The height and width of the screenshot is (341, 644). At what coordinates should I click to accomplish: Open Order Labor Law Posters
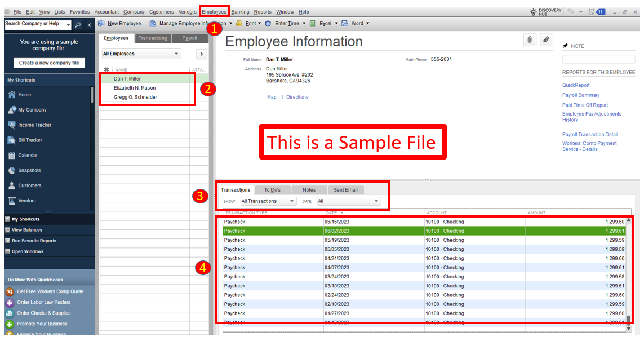click(38, 302)
